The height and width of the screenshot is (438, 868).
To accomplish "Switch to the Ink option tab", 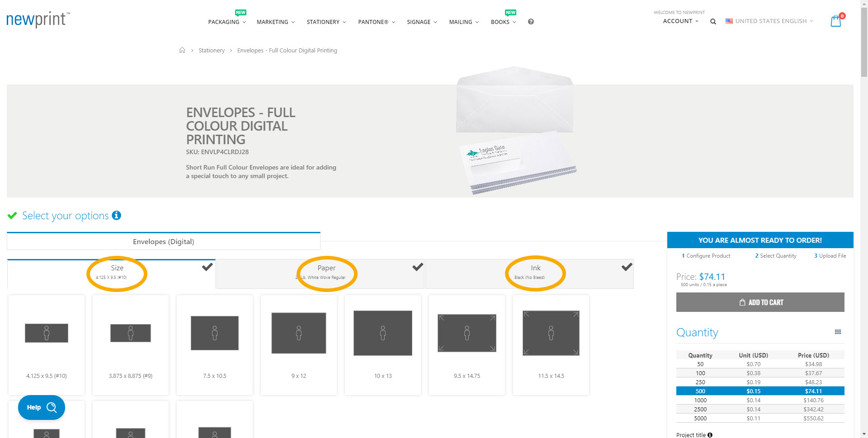I will tap(529, 273).
